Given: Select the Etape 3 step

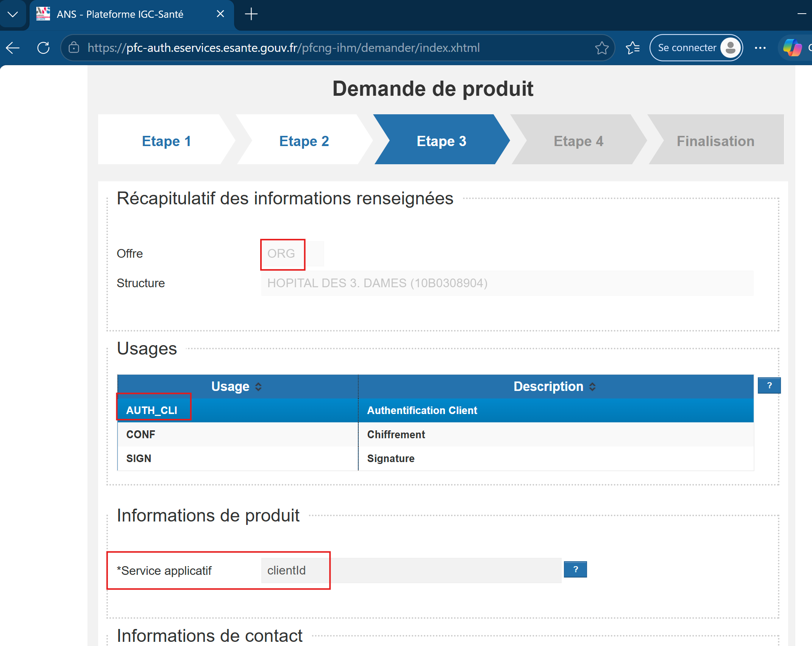Looking at the screenshot, I should (442, 141).
